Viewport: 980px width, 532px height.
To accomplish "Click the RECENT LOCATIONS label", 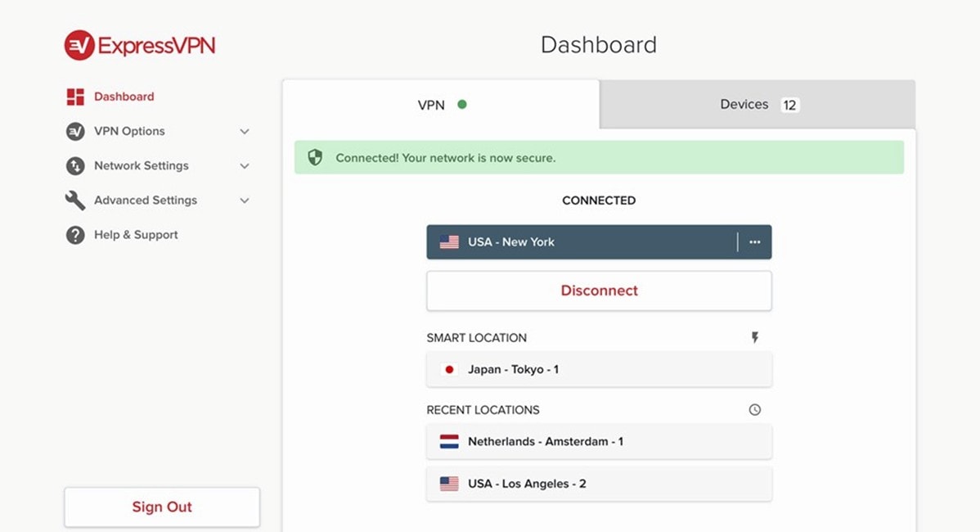I will [483, 410].
